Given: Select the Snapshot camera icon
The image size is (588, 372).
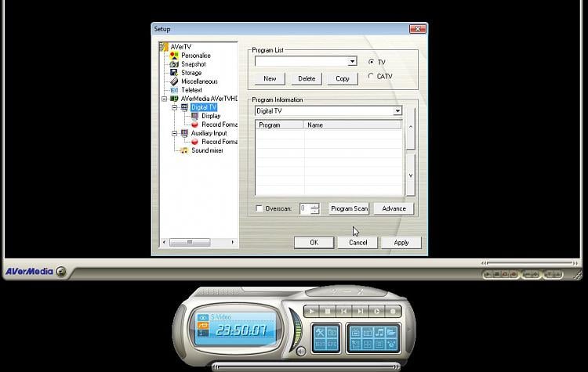Looking at the screenshot, I should (x=174, y=64).
